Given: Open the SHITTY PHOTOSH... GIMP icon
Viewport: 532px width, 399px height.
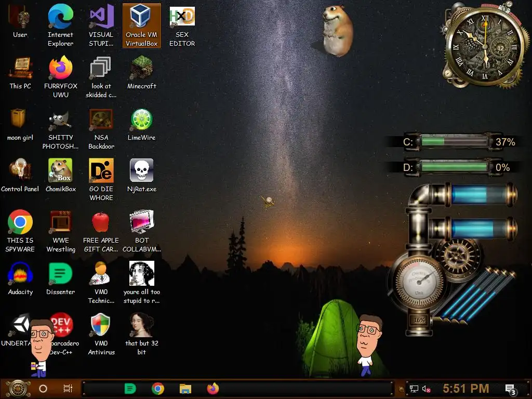Looking at the screenshot, I should pyautogui.click(x=60, y=129).
